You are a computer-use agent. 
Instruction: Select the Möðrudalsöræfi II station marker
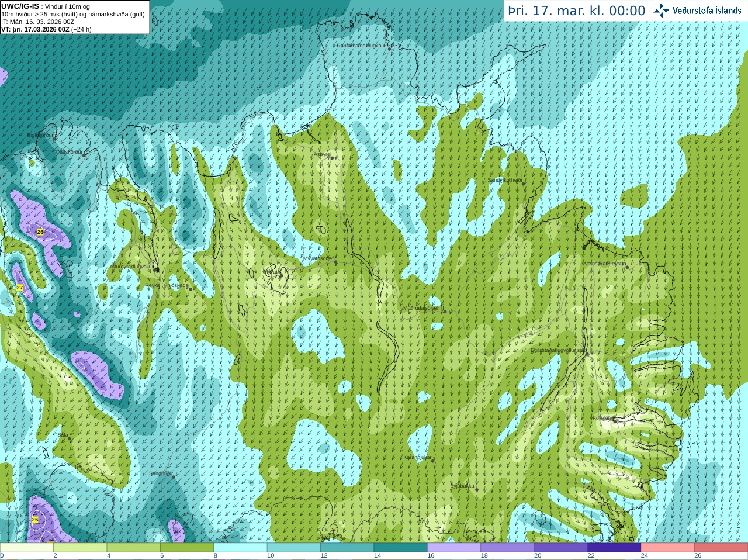point(445,312)
